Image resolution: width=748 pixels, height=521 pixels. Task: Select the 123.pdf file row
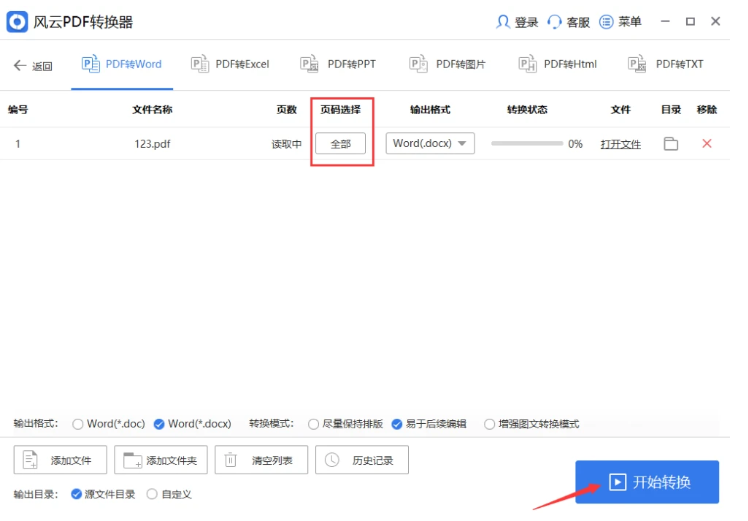click(x=153, y=144)
